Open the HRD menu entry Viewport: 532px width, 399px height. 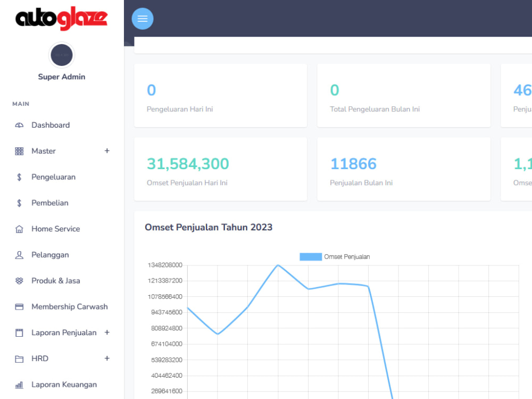tap(40, 359)
